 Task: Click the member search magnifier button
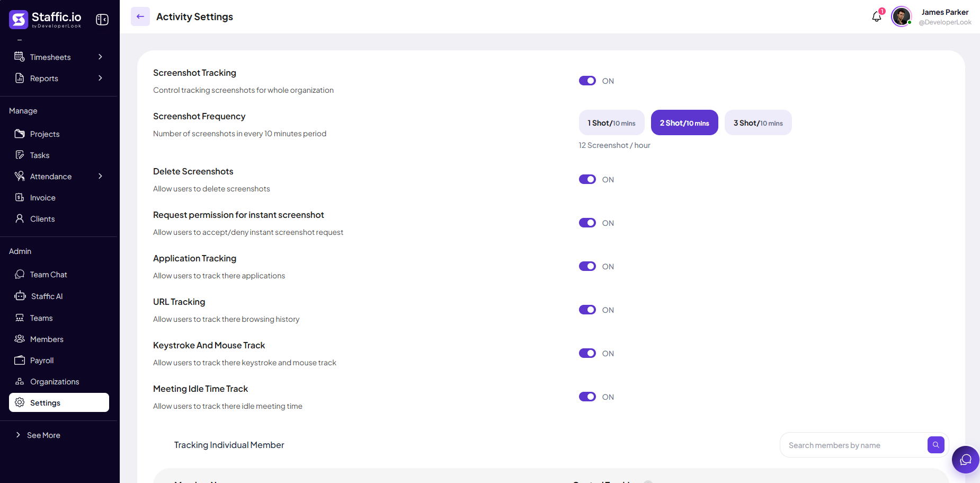coord(936,445)
